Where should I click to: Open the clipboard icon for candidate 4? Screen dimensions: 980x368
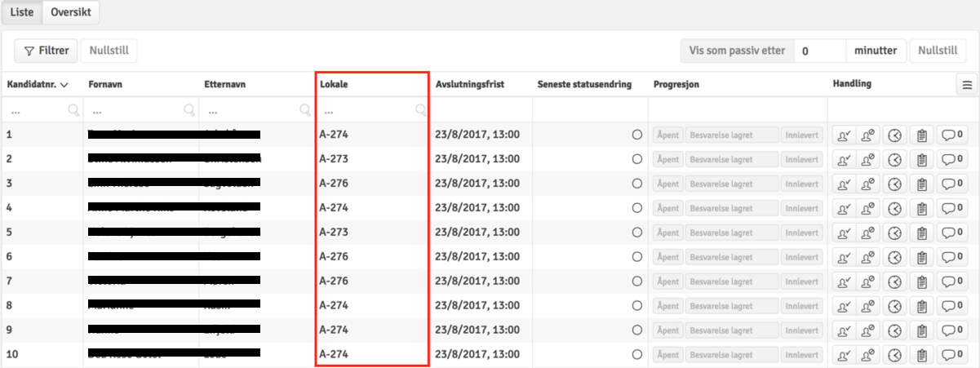coord(920,209)
